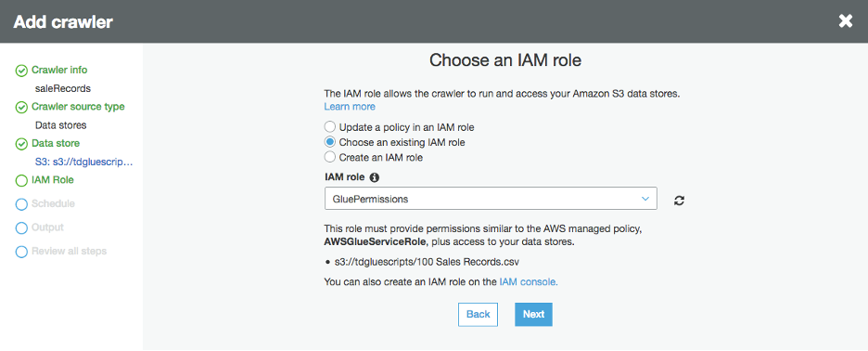Click the IAM role info icon

(375, 178)
